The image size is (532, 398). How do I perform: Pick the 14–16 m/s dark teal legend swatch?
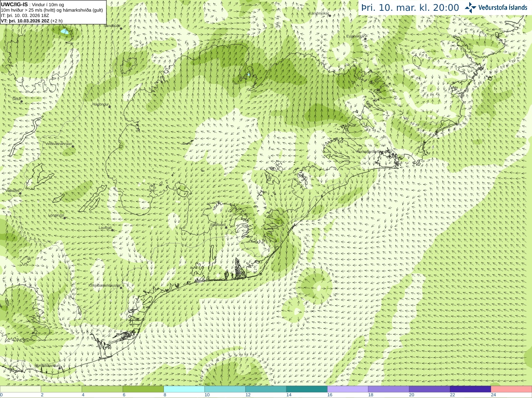[307, 389]
